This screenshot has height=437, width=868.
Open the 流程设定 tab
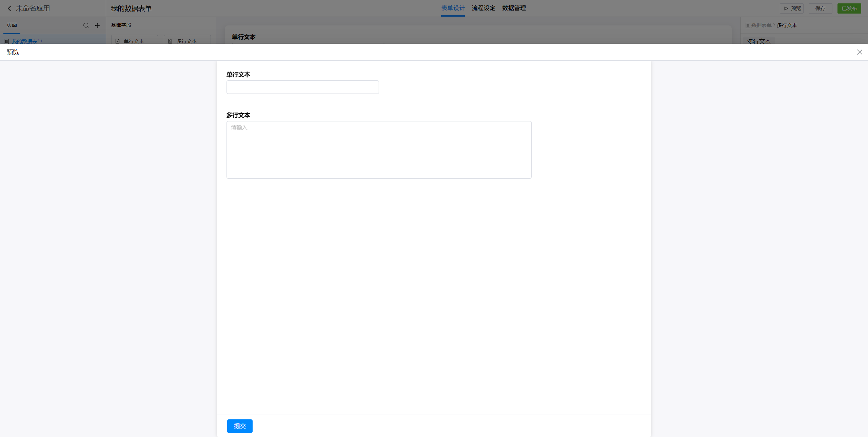click(483, 8)
